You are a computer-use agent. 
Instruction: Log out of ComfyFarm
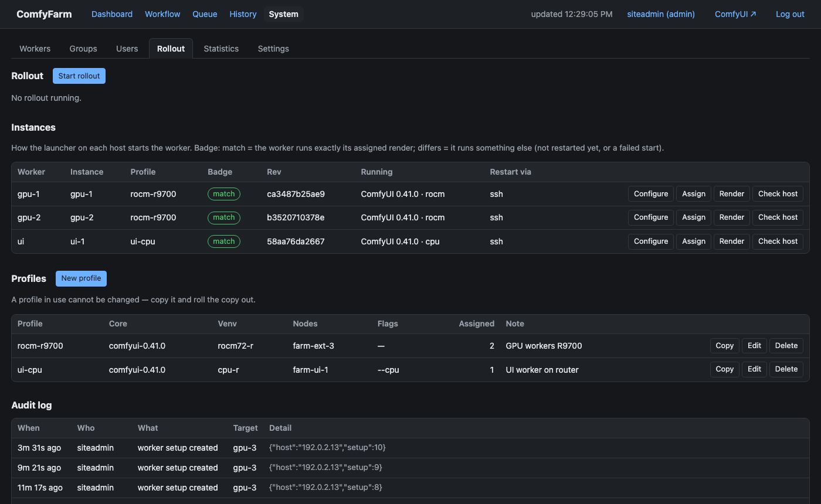(x=790, y=14)
